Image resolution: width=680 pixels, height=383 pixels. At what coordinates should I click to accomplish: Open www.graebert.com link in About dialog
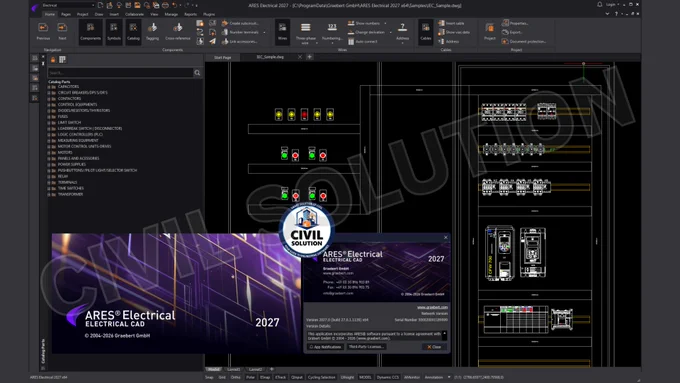tap(432, 307)
